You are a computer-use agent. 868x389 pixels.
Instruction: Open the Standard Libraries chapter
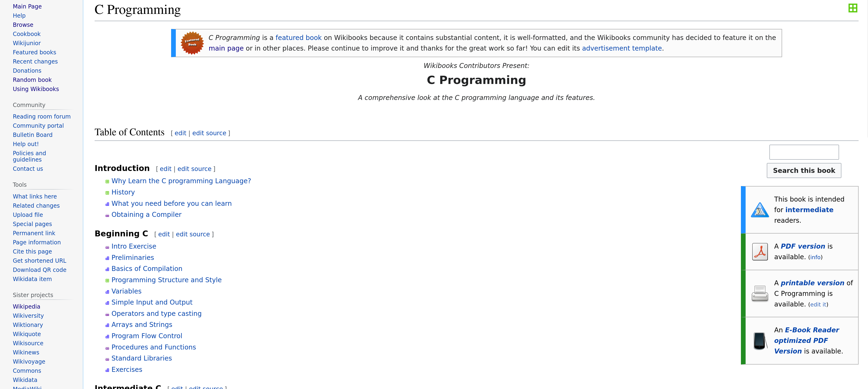pyautogui.click(x=141, y=358)
